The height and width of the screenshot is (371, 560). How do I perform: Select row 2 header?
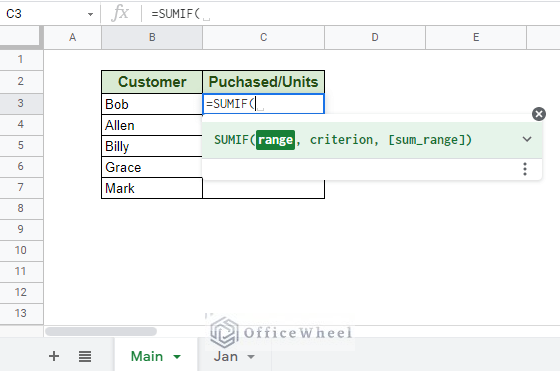pos(21,81)
